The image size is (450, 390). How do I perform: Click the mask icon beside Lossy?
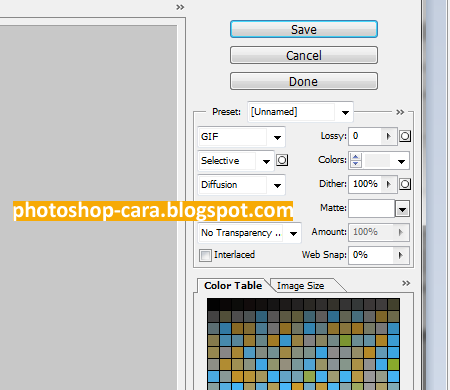pyautogui.click(x=405, y=136)
